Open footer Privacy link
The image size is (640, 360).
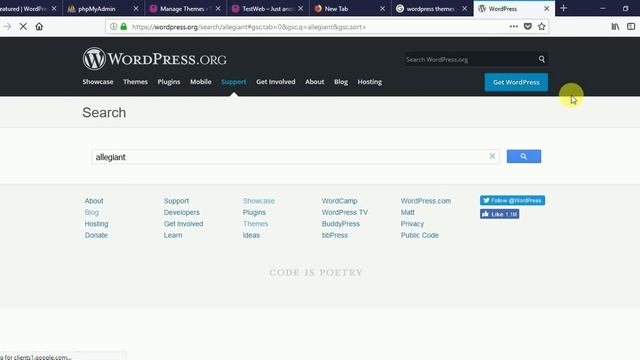[412, 224]
